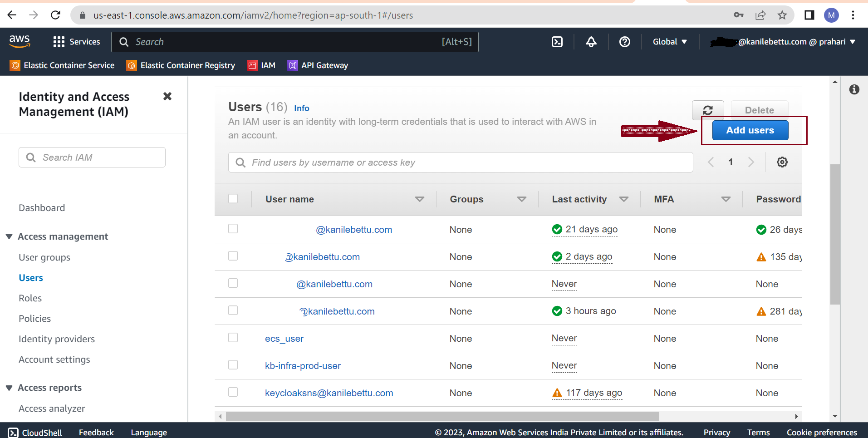Select the user active 2 days ago
Image resolution: width=868 pixels, height=438 pixels.
233,256
